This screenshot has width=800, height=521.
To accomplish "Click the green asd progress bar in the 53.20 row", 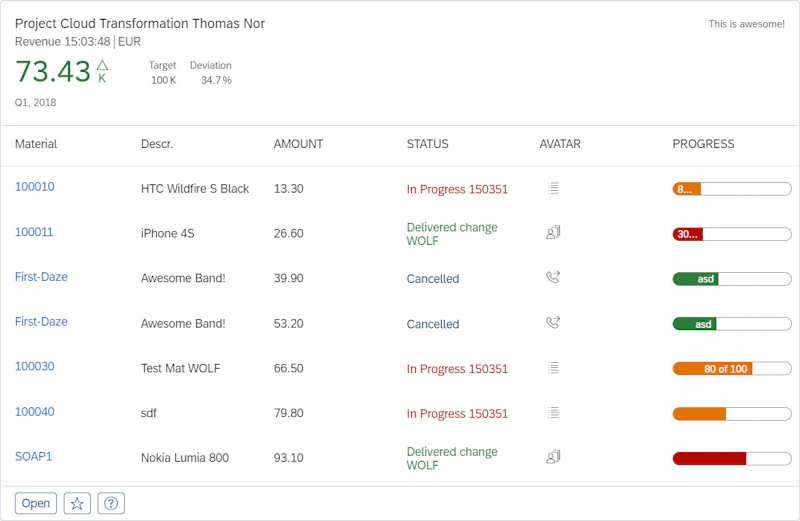I will click(732, 324).
